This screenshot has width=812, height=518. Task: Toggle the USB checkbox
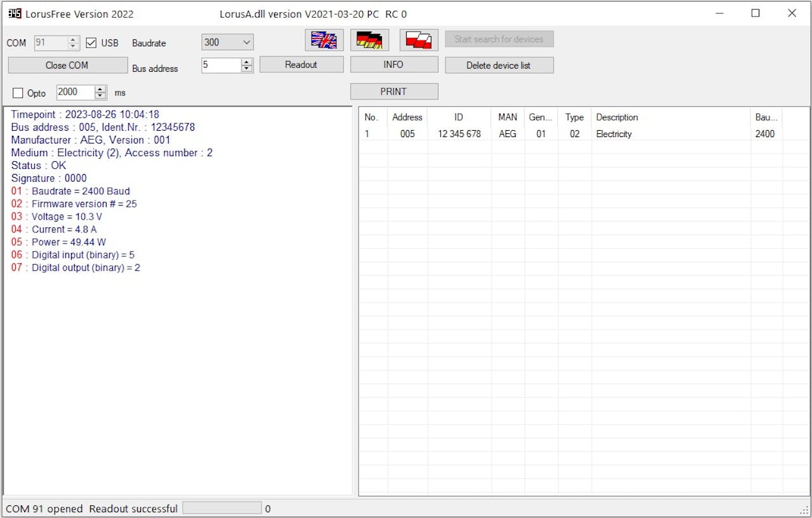91,43
